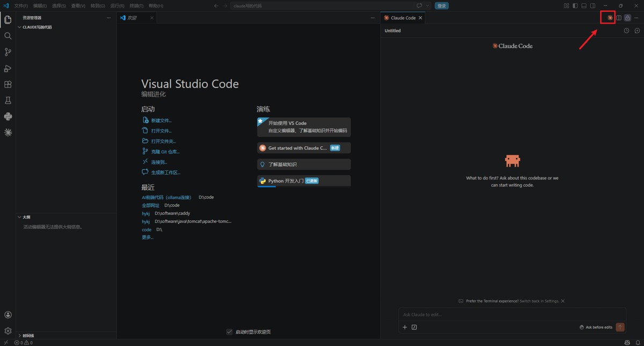Image resolution: width=644 pixels, height=346 pixels.
Task: Uncheck the show welcome page on startup checkbox
Action: (x=229, y=331)
